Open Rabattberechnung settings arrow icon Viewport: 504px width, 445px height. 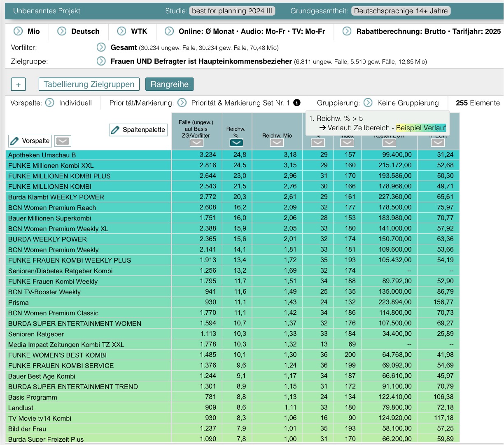tap(347, 31)
